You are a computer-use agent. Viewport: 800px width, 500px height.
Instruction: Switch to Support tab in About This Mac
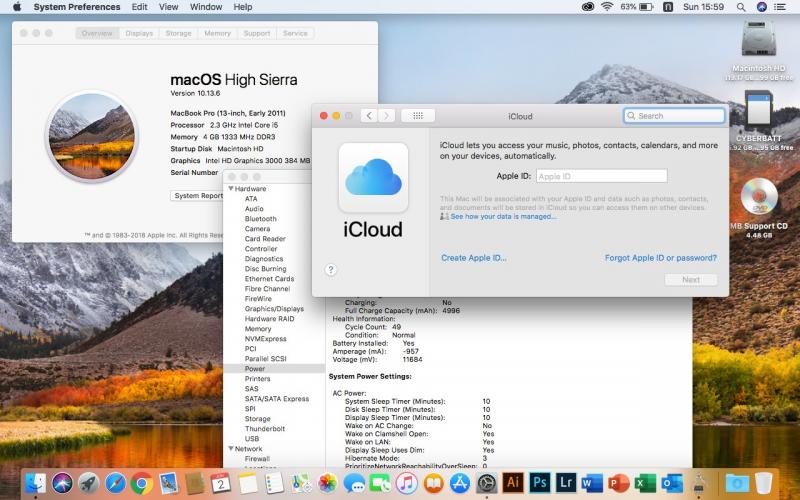pos(257,33)
